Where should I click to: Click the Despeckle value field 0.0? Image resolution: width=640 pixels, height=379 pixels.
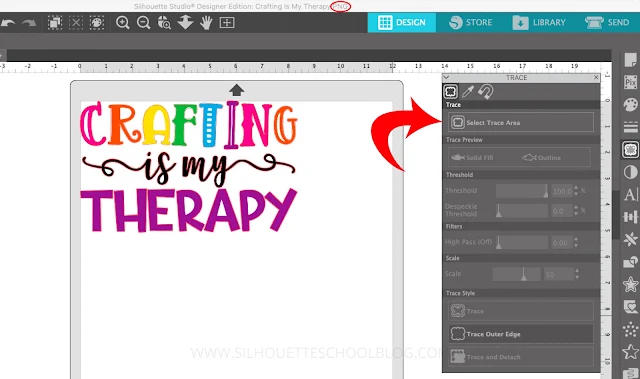click(x=562, y=211)
